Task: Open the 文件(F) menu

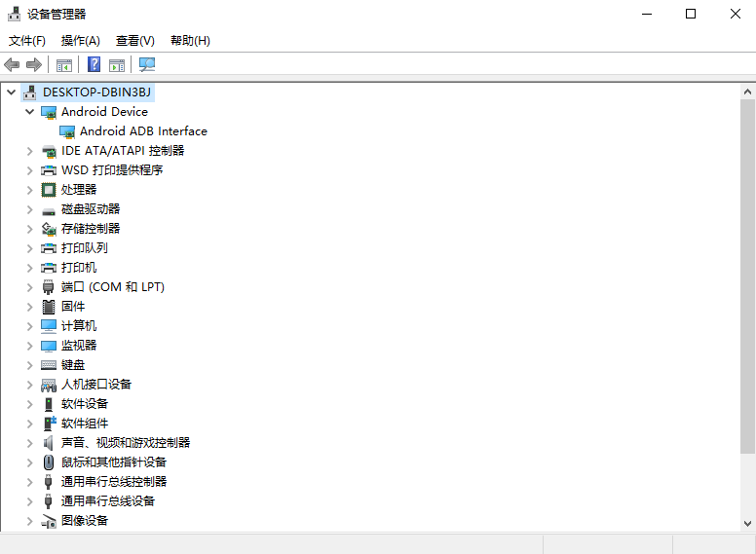Action: [27, 41]
